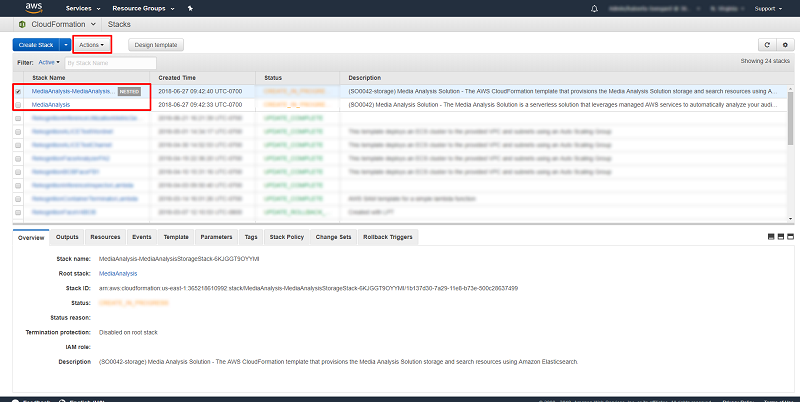Open the Support menu

click(768, 9)
